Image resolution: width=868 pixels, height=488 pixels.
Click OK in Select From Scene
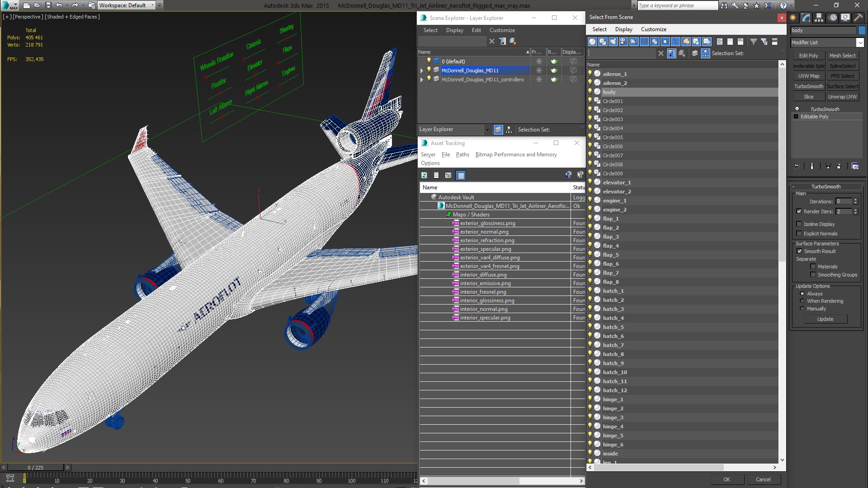pyautogui.click(x=726, y=479)
